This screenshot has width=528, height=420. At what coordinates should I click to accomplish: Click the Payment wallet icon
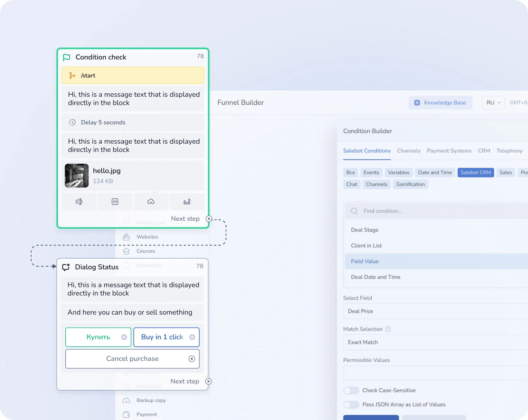coord(126,414)
